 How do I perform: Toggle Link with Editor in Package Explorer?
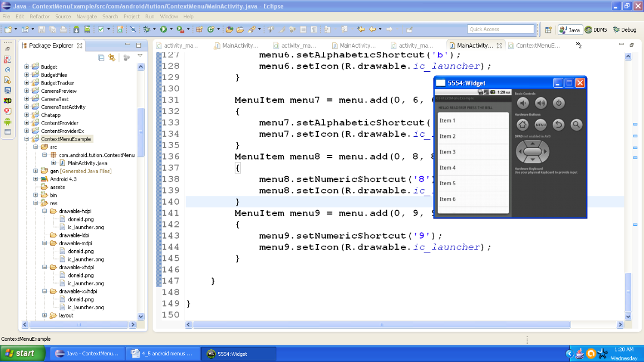point(112,58)
